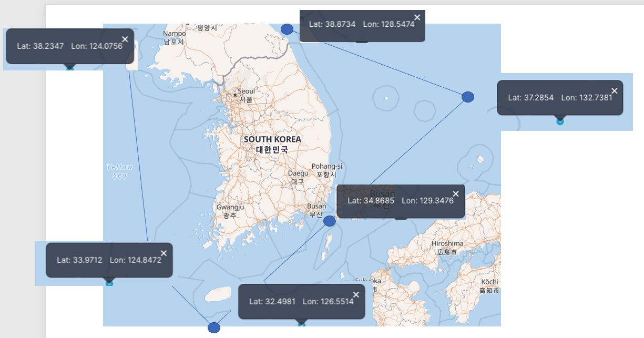Close the Lat 38.2347 Lon 124.0756 popup
The image size is (644, 338).
tap(125, 39)
